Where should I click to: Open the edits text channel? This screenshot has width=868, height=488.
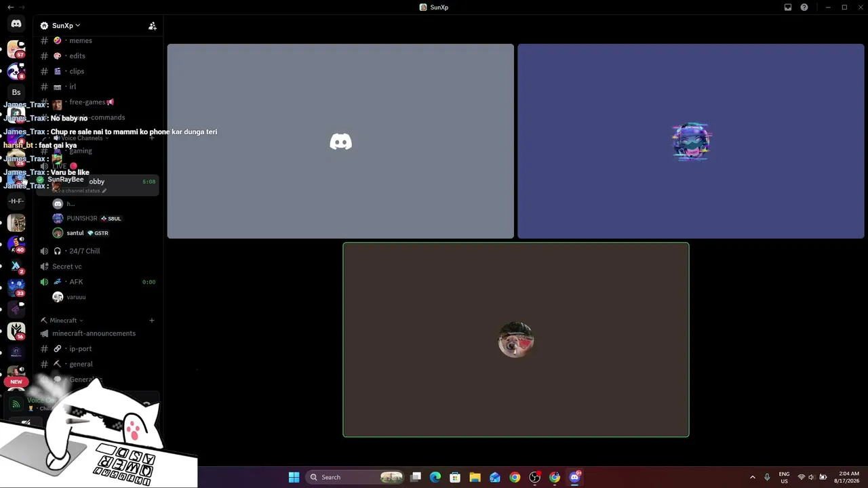tap(98, 56)
